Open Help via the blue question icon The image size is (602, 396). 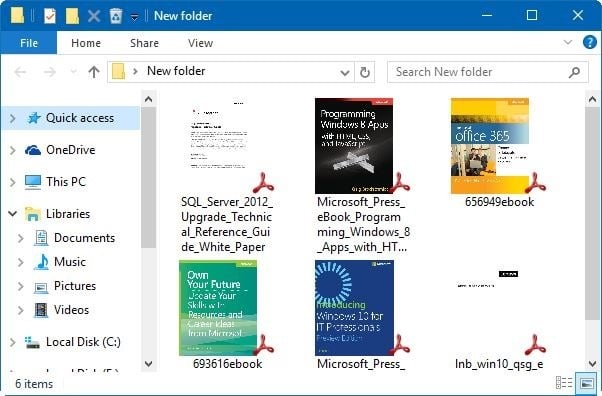point(589,42)
